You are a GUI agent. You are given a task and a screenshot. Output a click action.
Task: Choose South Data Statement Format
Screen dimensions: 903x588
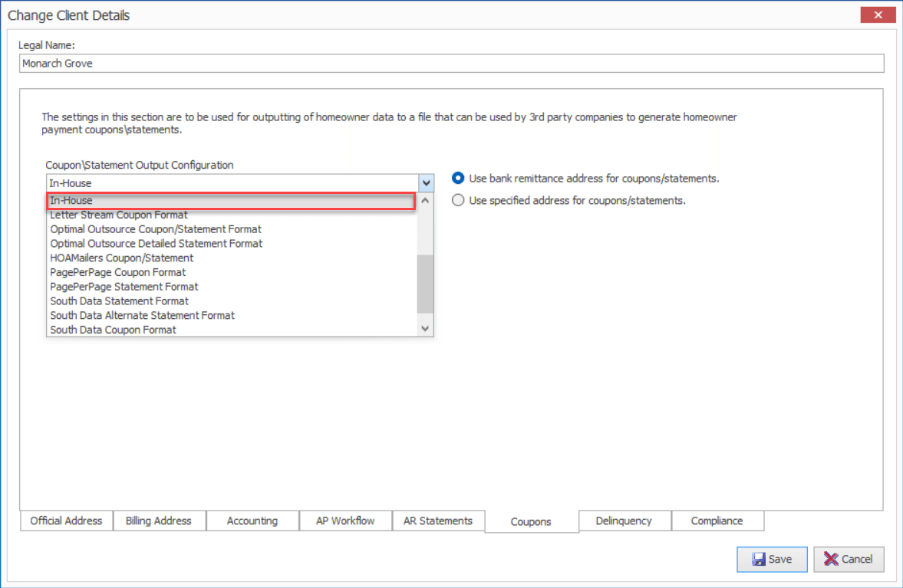point(232,301)
